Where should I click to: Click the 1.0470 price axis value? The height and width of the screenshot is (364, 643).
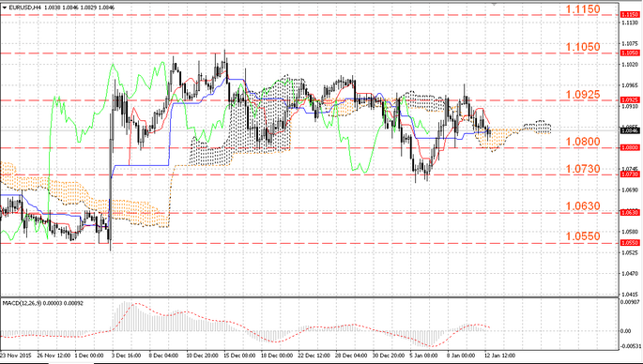630,273
